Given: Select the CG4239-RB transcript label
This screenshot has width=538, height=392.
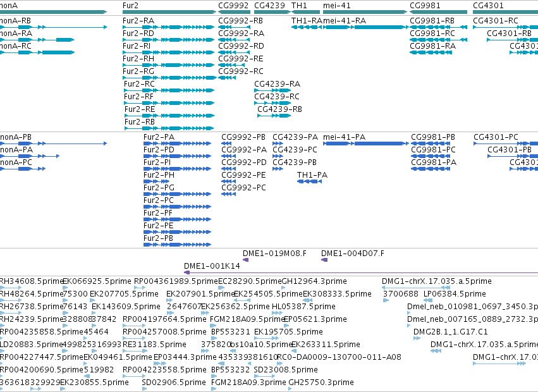Looking at the screenshot, I should point(279,109).
